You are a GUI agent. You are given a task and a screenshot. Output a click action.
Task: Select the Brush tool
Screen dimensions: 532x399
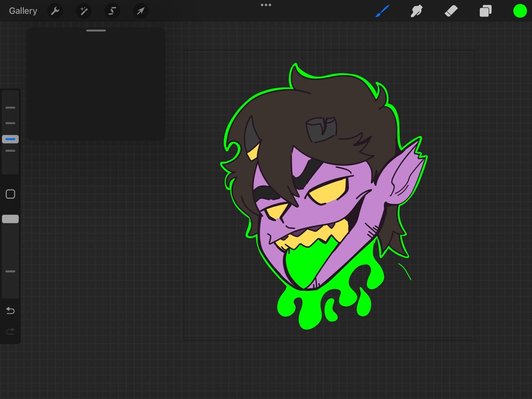[x=382, y=11]
